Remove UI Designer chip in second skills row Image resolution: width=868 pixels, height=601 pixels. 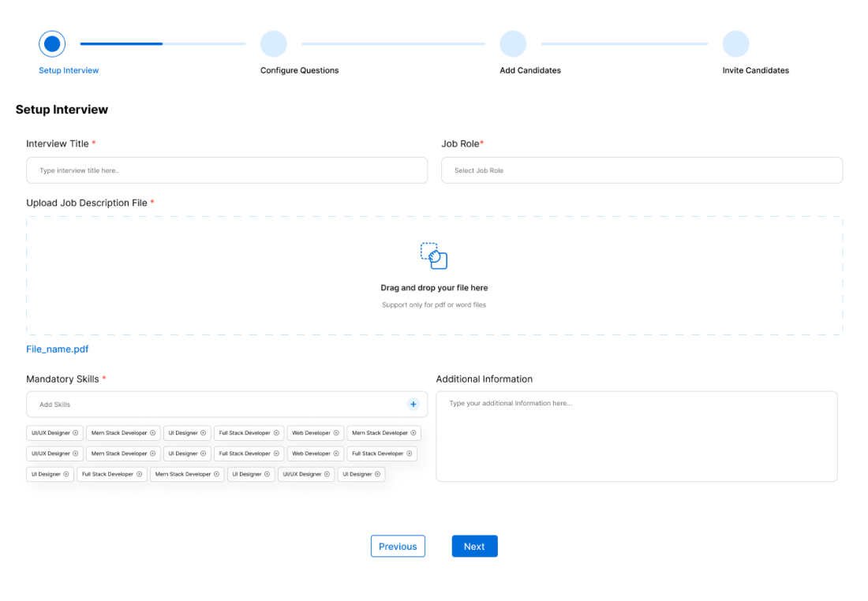tap(203, 454)
